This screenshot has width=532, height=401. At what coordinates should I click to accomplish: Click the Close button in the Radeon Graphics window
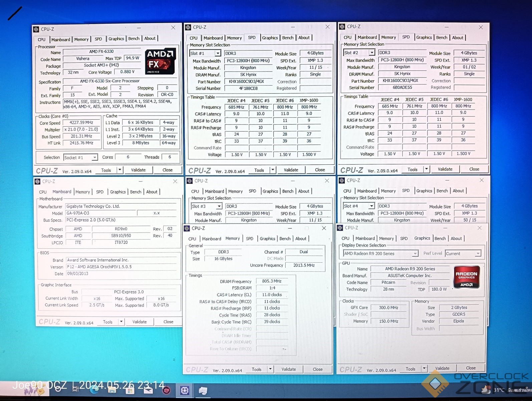(471, 368)
